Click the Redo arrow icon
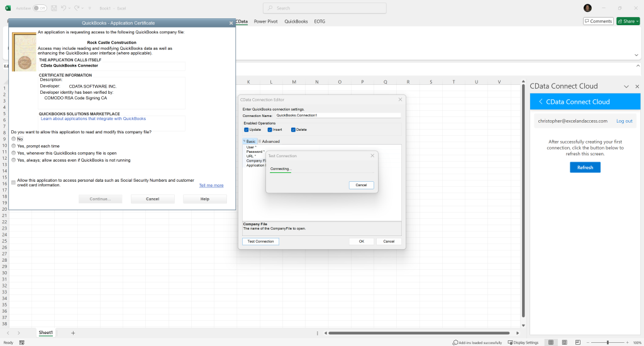The width and height of the screenshot is (644, 346). [x=76, y=8]
